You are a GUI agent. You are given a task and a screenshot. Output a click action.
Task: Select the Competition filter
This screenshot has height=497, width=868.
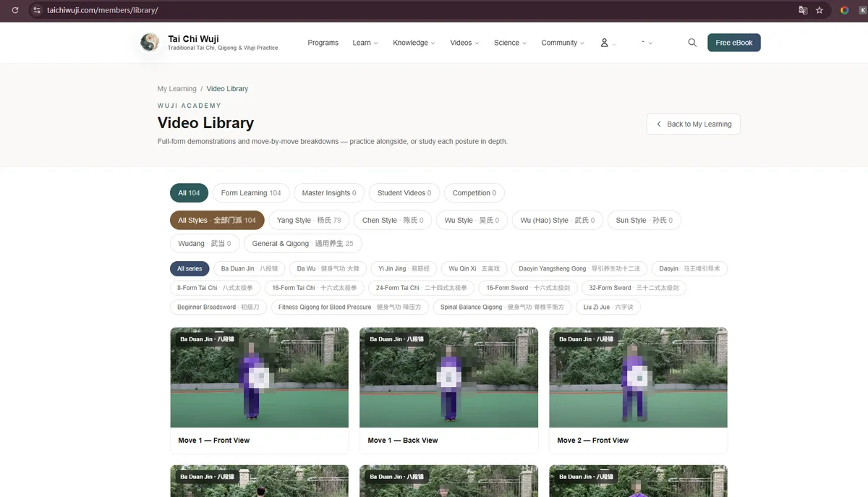[x=475, y=193]
